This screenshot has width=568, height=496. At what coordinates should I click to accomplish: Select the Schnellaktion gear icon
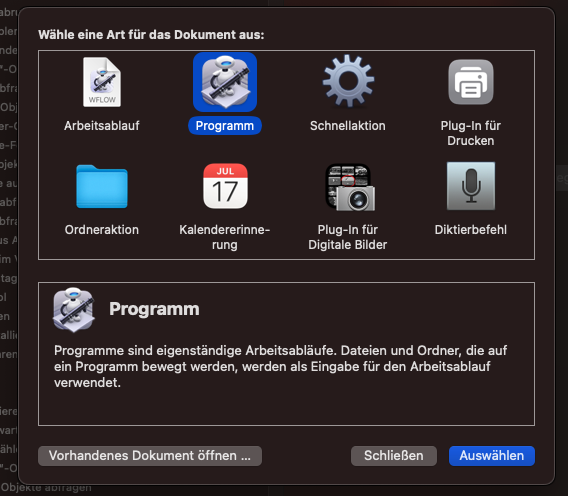[x=348, y=81]
